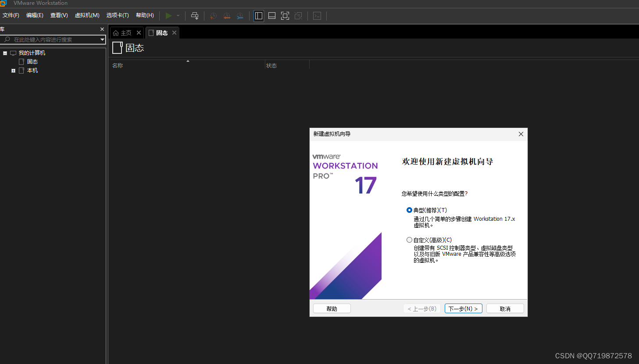Click the green power-on play icon
The height and width of the screenshot is (364, 639).
click(x=168, y=16)
